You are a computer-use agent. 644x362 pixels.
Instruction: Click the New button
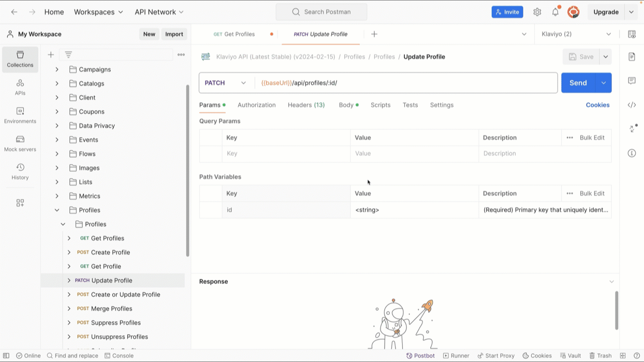pos(149,34)
